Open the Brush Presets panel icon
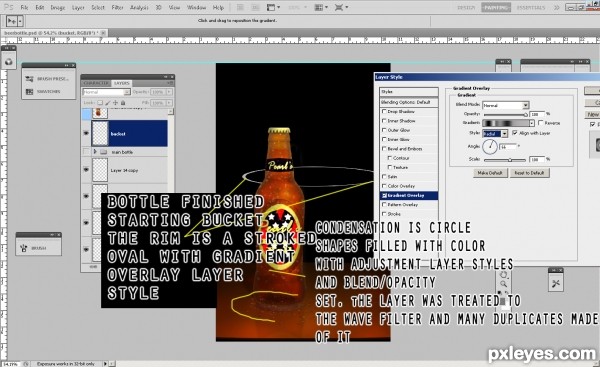The image size is (600, 367). pos(29,79)
